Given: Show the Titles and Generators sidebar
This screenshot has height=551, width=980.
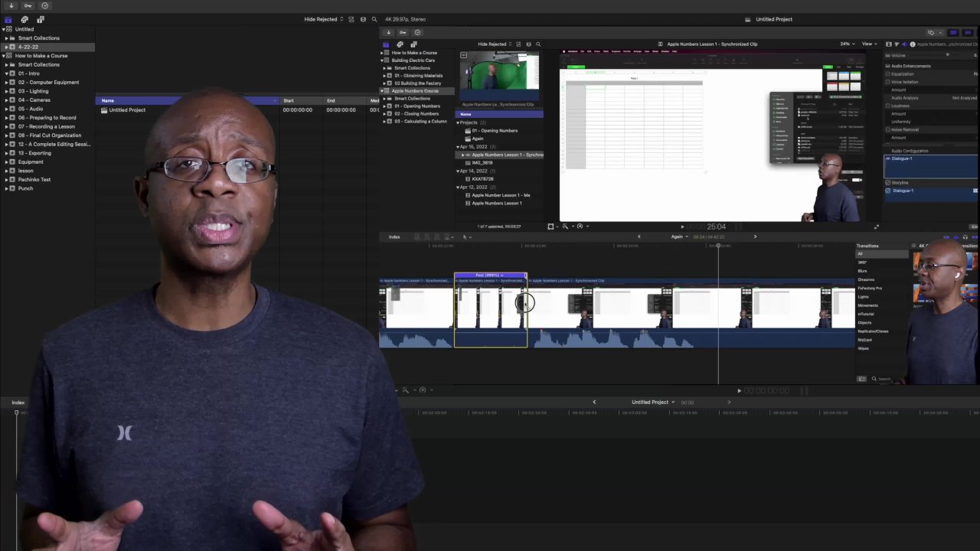Looking at the screenshot, I should click(x=41, y=19).
